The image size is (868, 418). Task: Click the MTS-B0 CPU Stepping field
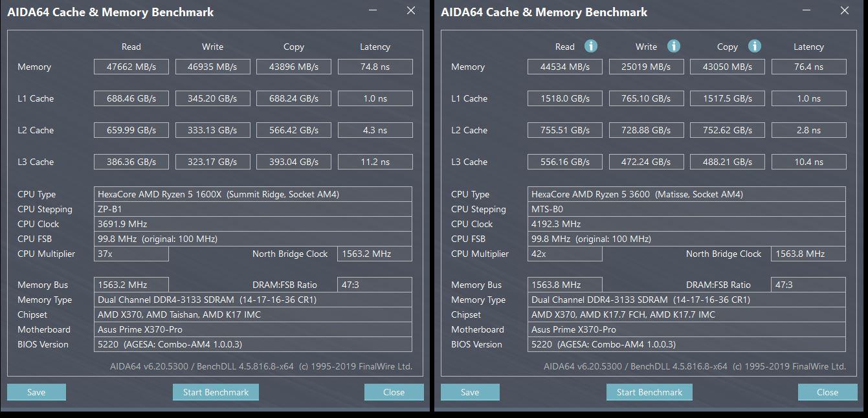(x=687, y=209)
